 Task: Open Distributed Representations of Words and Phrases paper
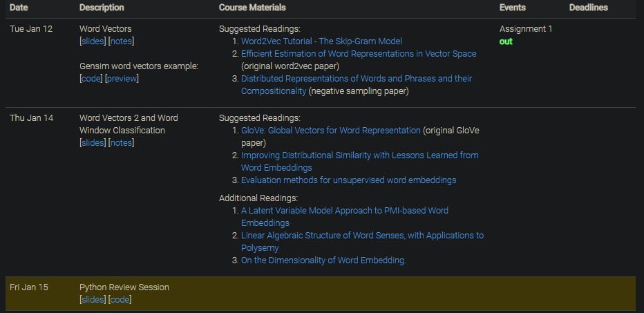(x=357, y=79)
